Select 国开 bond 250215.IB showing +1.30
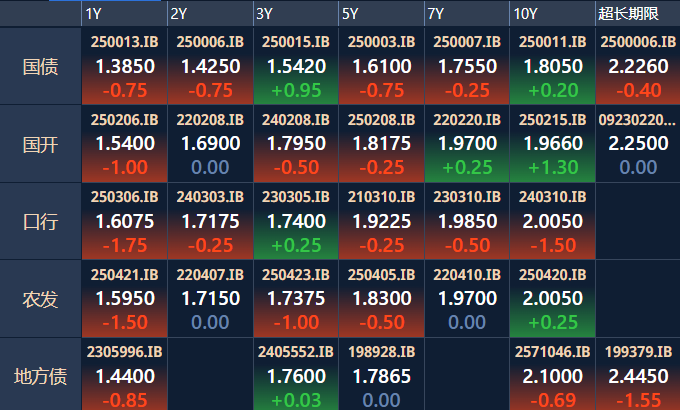This screenshot has height=410, width=680. point(552,144)
